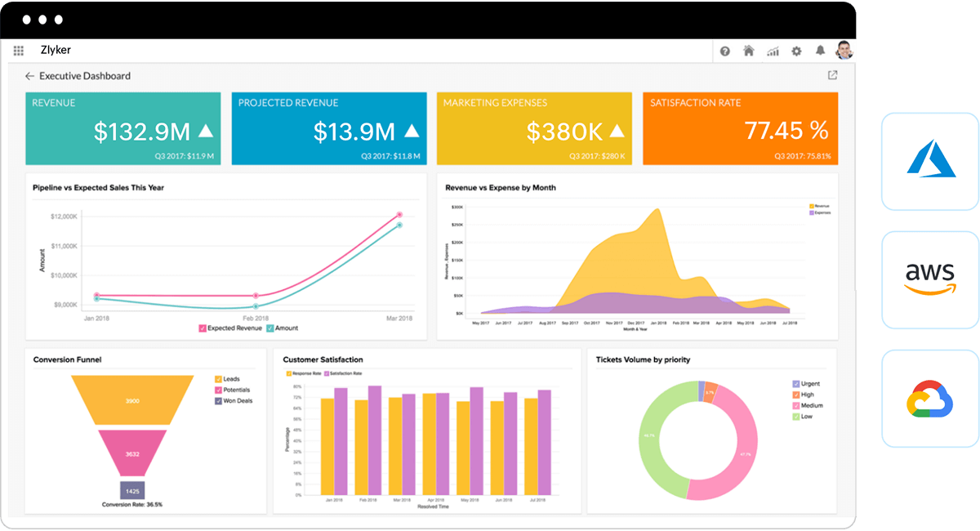Toggle Leads checkbox in funnel legend
The image size is (980, 531).
pos(218,379)
